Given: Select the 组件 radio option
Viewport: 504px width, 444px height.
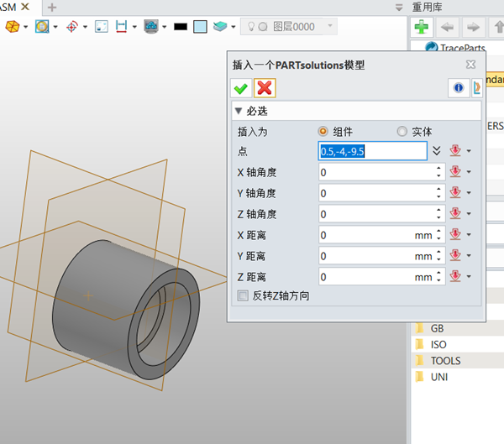Looking at the screenshot, I should (323, 132).
